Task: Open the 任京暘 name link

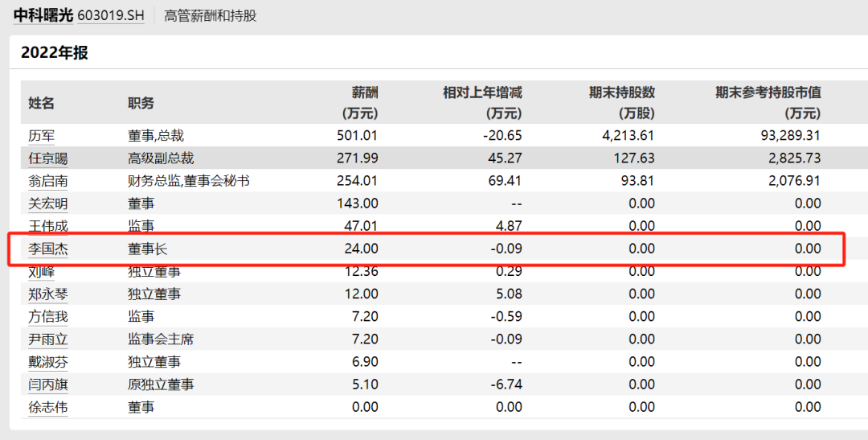Action: pos(48,158)
